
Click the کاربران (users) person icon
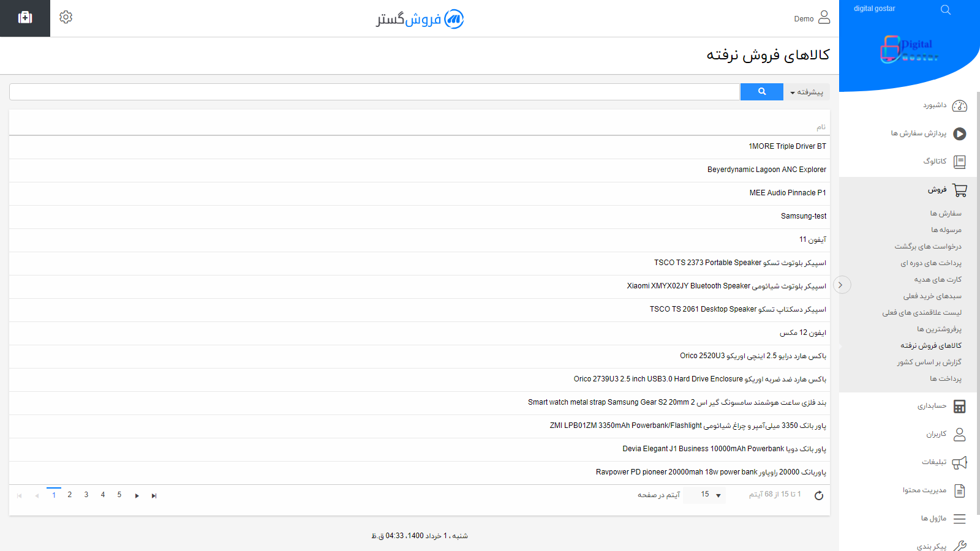(960, 433)
